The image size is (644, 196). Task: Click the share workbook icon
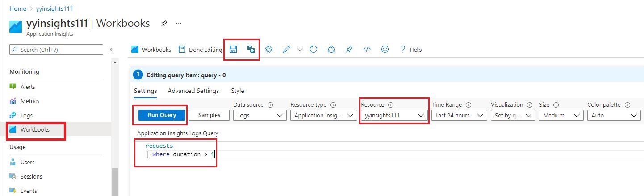point(331,50)
